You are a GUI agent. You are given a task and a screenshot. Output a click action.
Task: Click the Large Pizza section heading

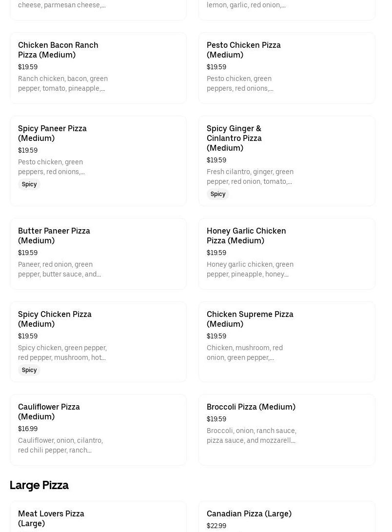(39, 485)
